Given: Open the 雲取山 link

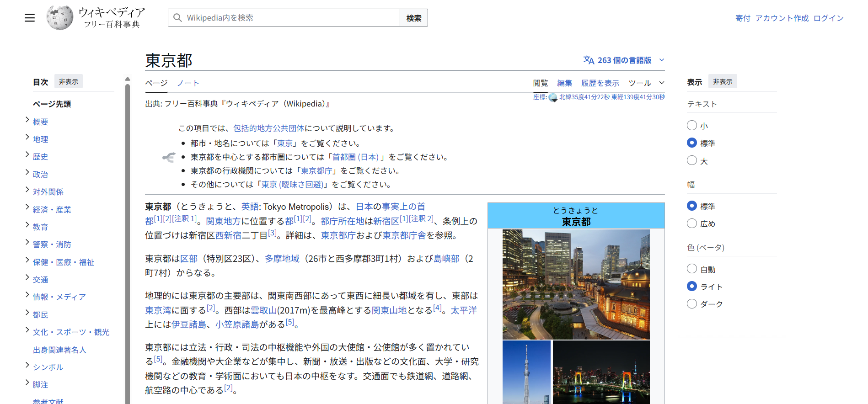Looking at the screenshot, I should [264, 310].
